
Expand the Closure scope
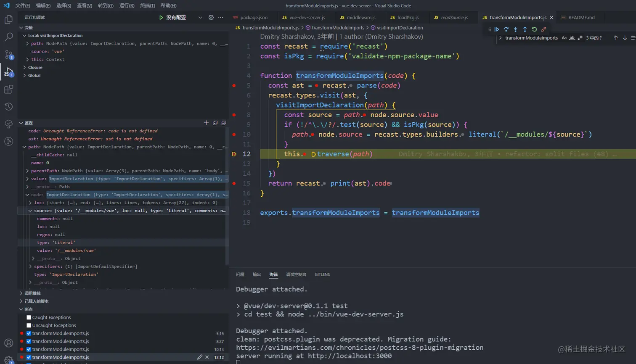click(24, 67)
